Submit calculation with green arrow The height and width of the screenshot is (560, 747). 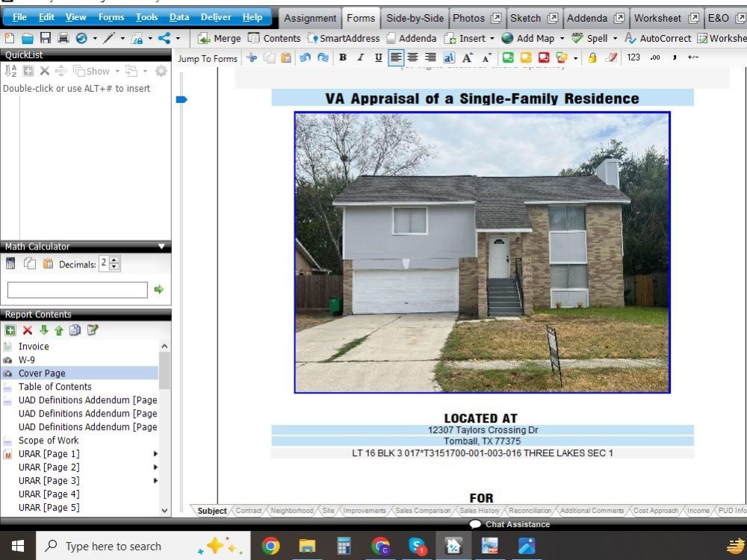[158, 290]
